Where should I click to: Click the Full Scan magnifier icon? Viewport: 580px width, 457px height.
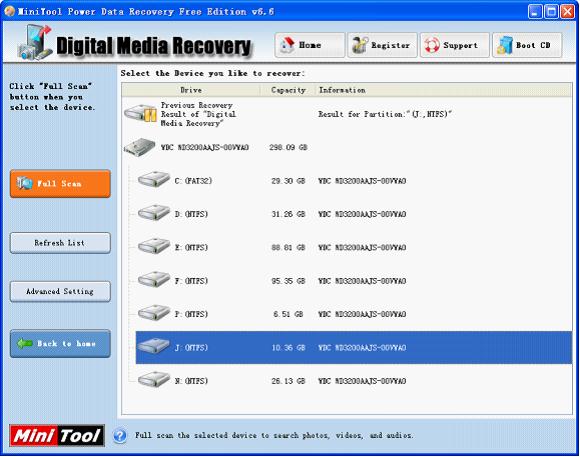(x=24, y=183)
